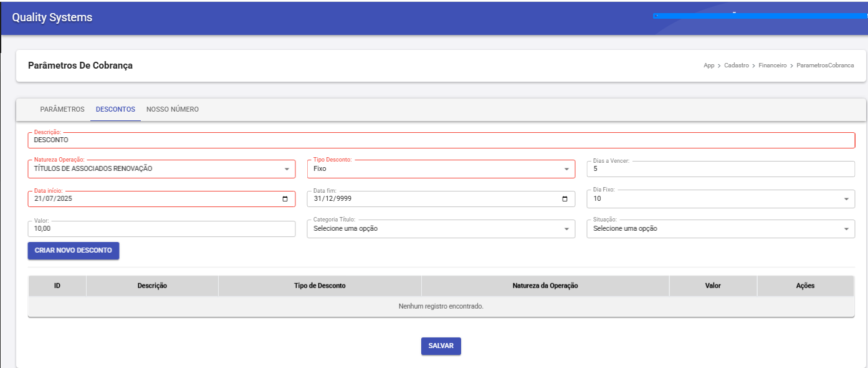Switch to the Parâmetros tab
Viewport: 868px width, 368px height.
(x=62, y=109)
